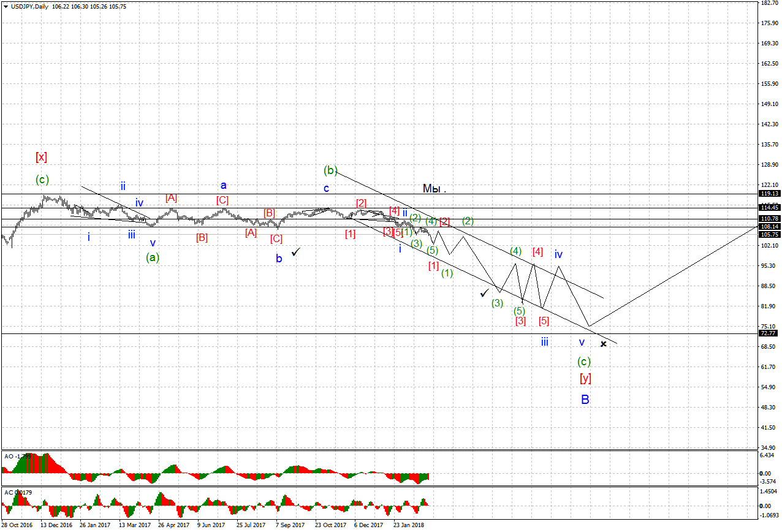
Task: Click the check mark next to blue b
Action: click(297, 251)
